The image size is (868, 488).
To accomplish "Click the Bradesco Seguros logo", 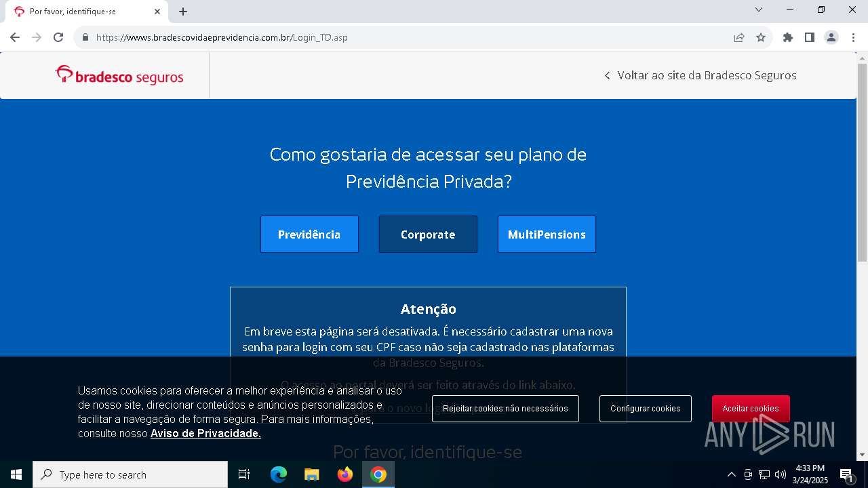I will [x=119, y=76].
